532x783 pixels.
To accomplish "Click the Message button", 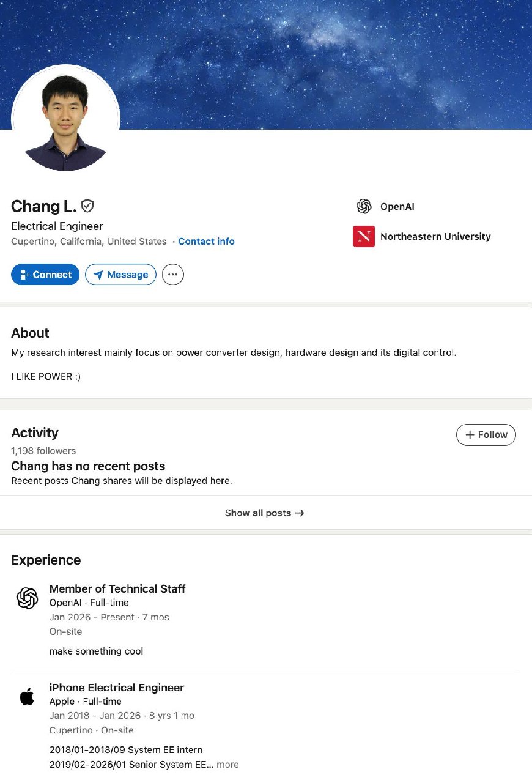I will click(120, 275).
